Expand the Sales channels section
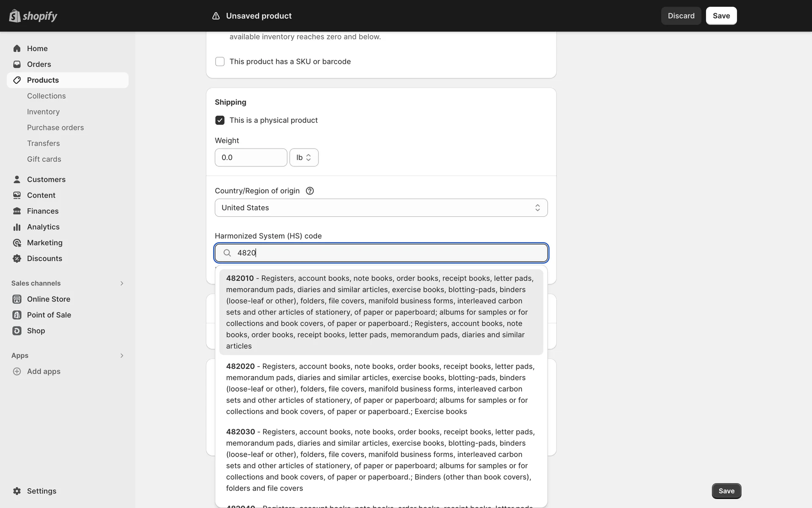This screenshot has width=812, height=508. click(122, 283)
